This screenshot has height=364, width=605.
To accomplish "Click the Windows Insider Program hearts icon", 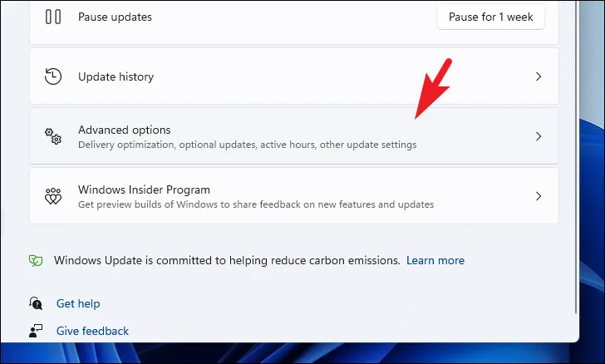I will pyautogui.click(x=53, y=196).
